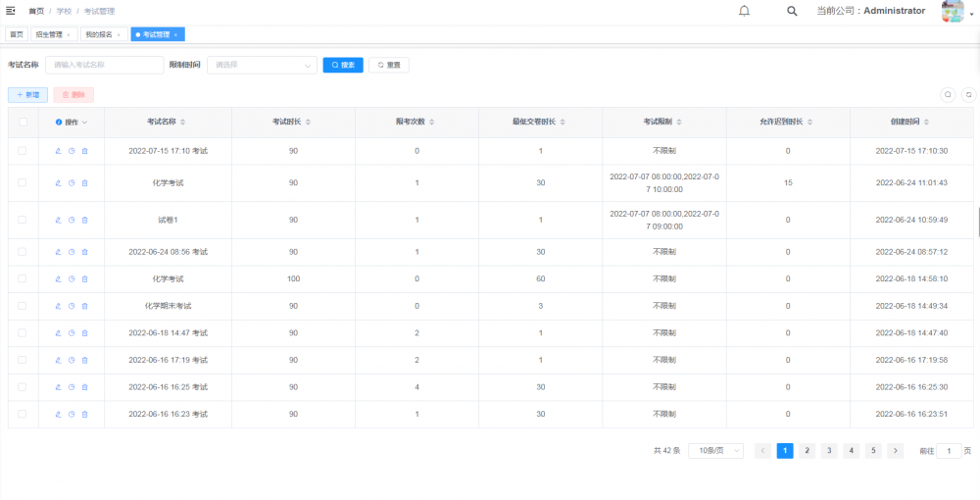Edit the exam created 2022-06-24 11:01:43

point(58,183)
